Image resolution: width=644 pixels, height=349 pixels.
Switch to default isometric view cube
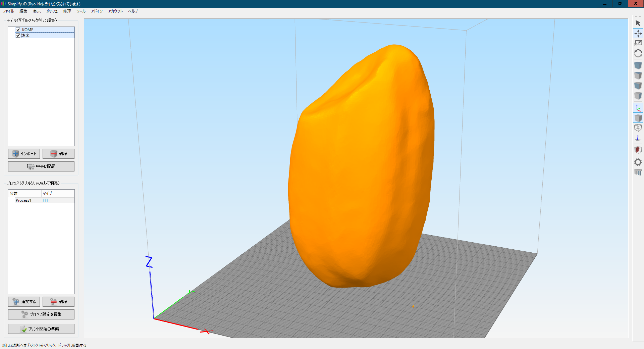click(638, 65)
